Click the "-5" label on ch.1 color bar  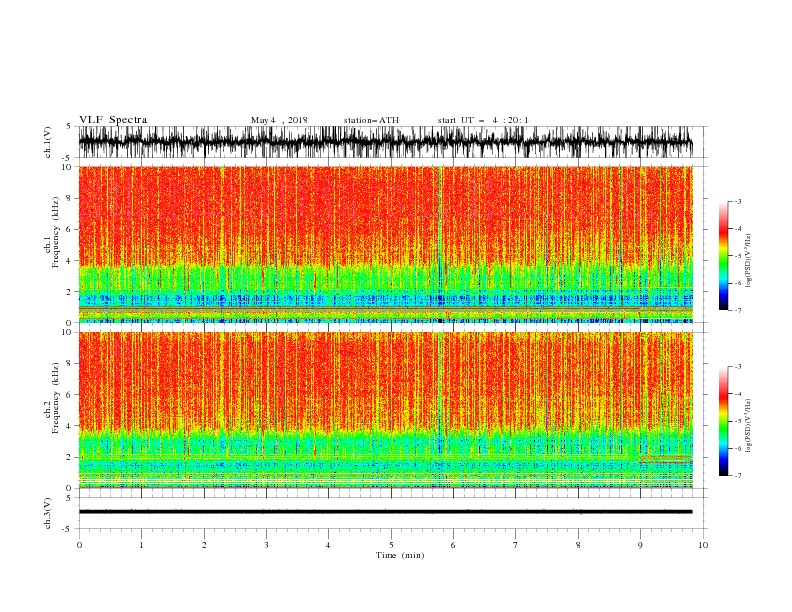click(x=738, y=256)
